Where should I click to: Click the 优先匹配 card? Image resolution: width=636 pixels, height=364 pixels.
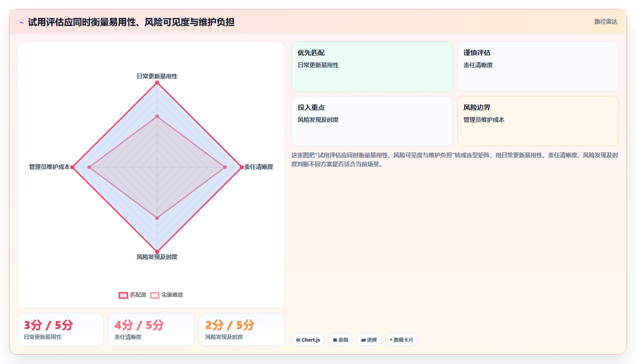(x=372, y=66)
